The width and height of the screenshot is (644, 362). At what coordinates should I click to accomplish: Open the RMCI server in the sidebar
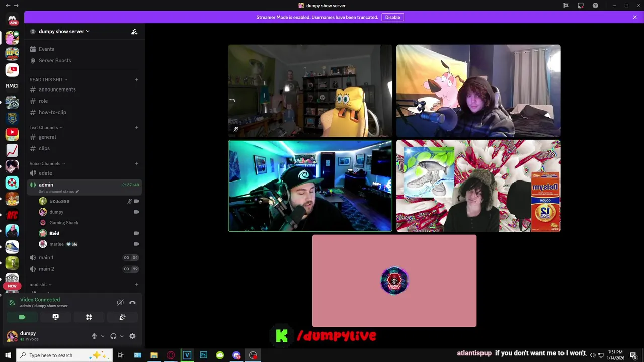point(12,86)
